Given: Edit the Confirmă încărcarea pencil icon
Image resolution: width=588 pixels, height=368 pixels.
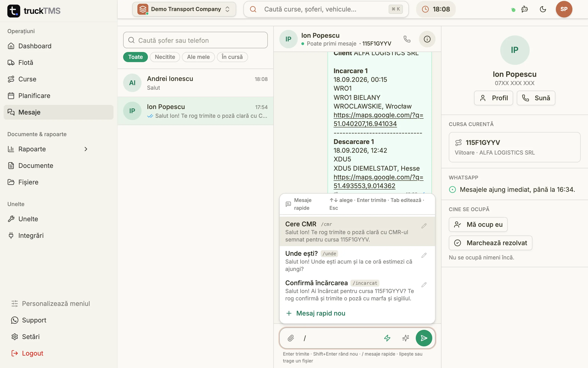Looking at the screenshot, I should pyautogui.click(x=424, y=285).
